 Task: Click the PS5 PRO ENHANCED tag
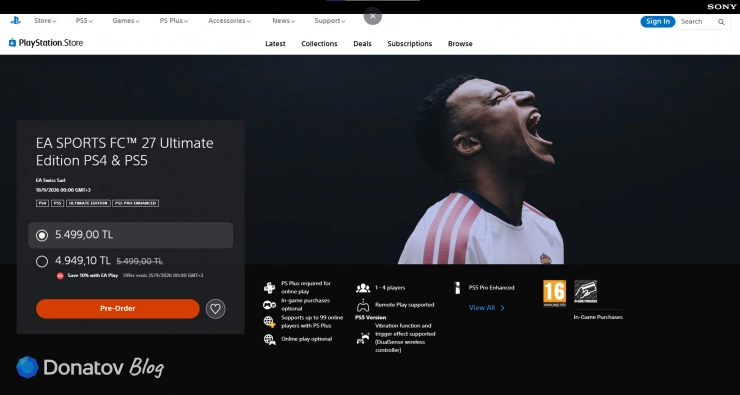pyautogui.click(x=135, y=203)
